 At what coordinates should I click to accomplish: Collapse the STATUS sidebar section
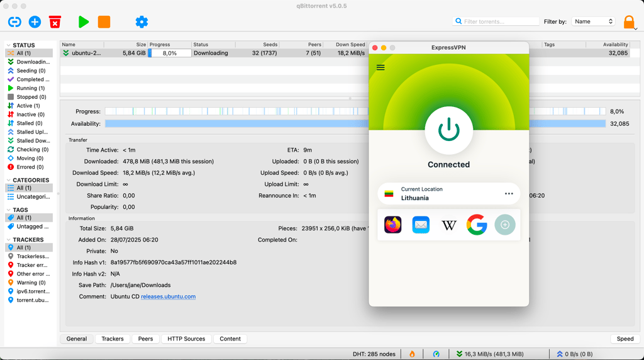point(8,45)
